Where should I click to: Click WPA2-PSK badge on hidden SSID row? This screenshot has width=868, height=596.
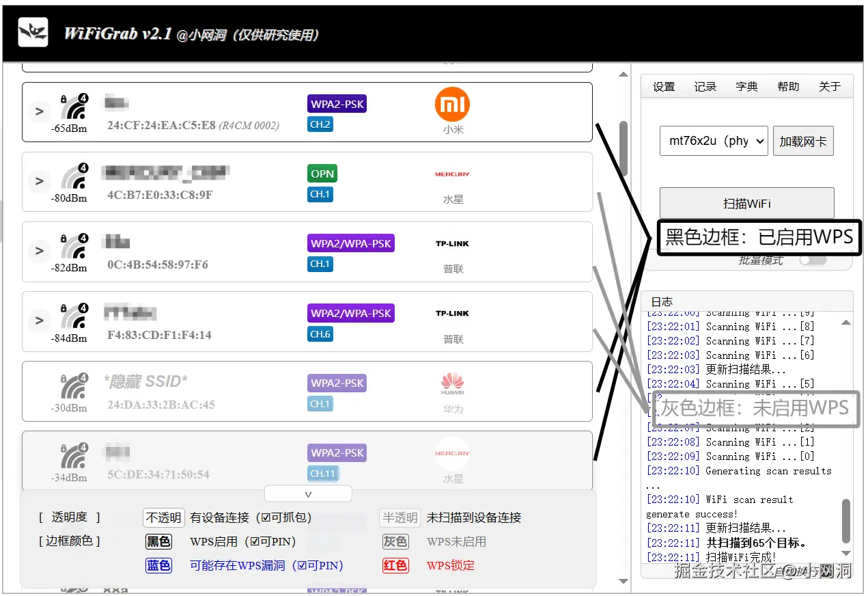pos(337,383)
